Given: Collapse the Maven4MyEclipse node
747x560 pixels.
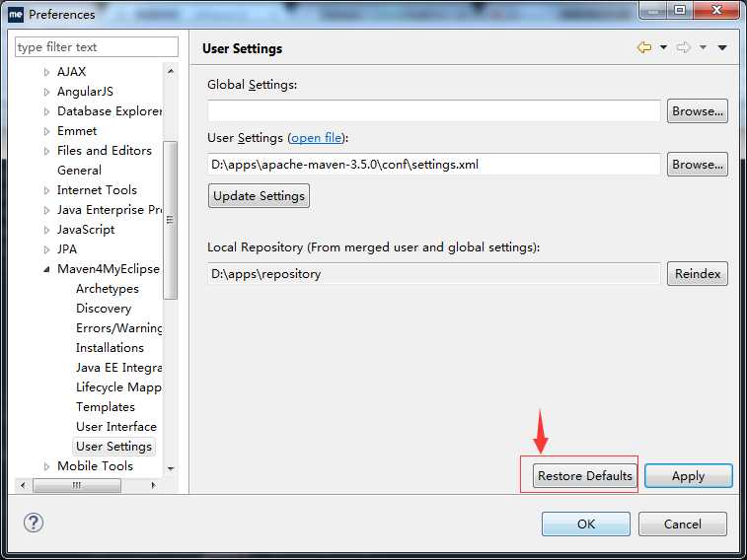Looking at the screenshot, I should [x=46, y=269].
